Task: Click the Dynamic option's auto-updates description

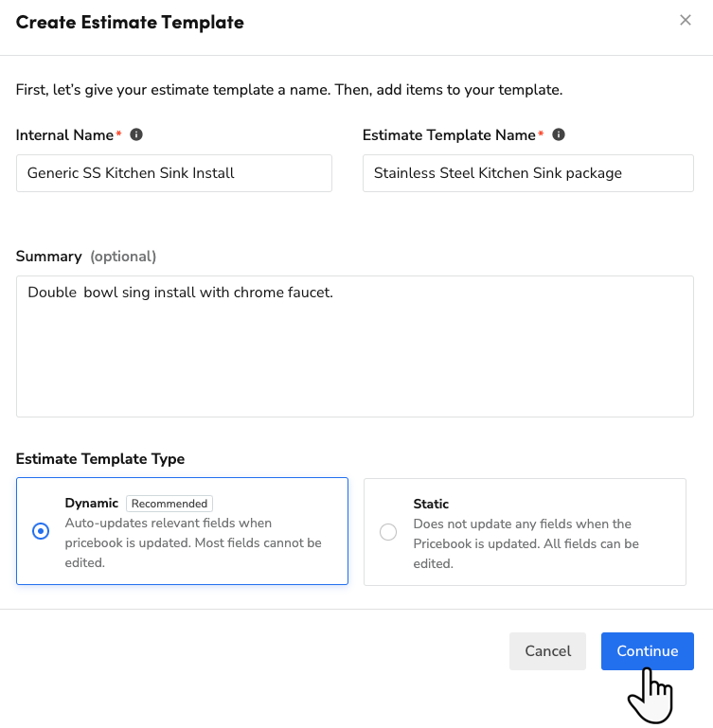Action: (x=193, y=542)
